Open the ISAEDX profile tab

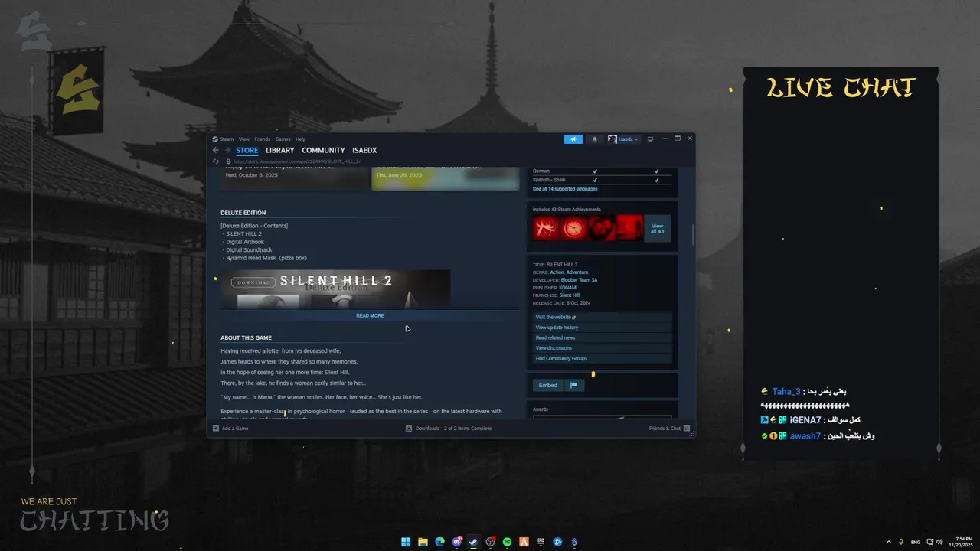pyautogui.click(x=364, y=150)
